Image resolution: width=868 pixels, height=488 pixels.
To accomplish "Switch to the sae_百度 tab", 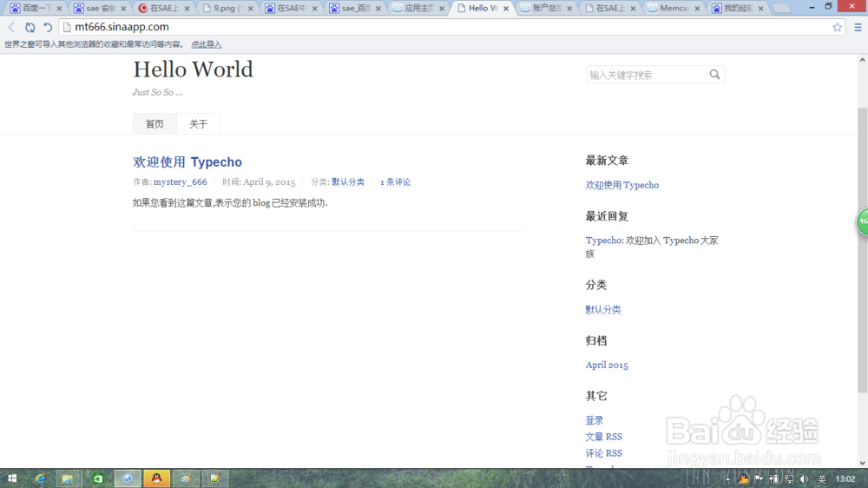I will 355,9.
